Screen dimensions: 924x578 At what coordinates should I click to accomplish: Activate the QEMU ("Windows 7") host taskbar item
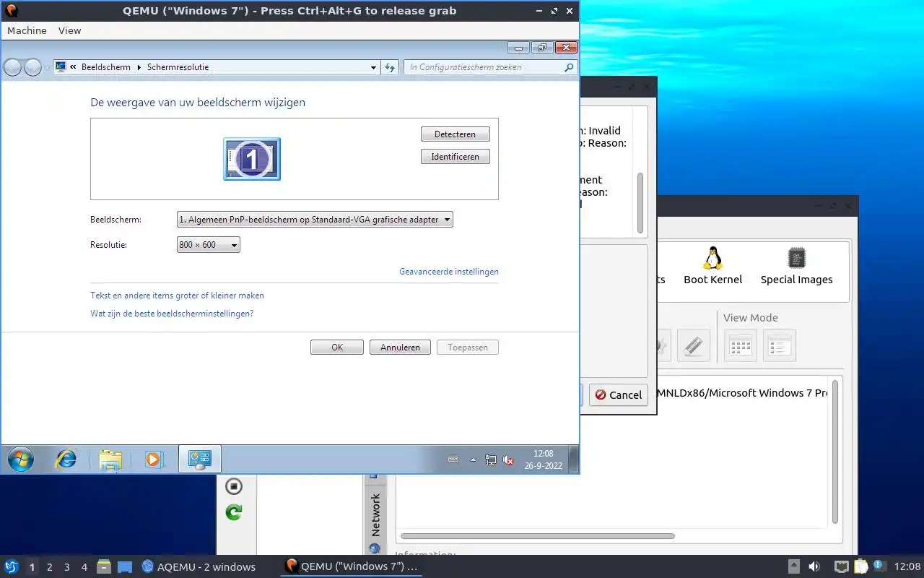352,566
